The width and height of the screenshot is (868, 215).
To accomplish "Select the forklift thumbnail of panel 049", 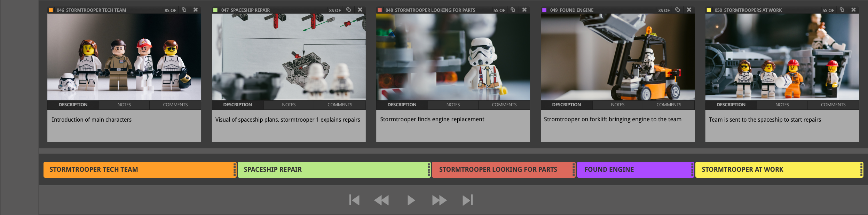I will 618,57.
